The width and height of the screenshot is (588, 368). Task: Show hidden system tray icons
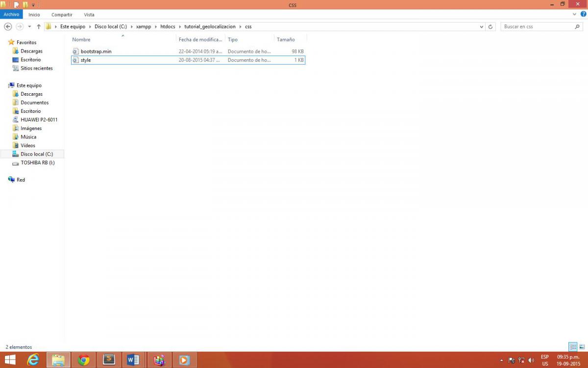(501, 360)
